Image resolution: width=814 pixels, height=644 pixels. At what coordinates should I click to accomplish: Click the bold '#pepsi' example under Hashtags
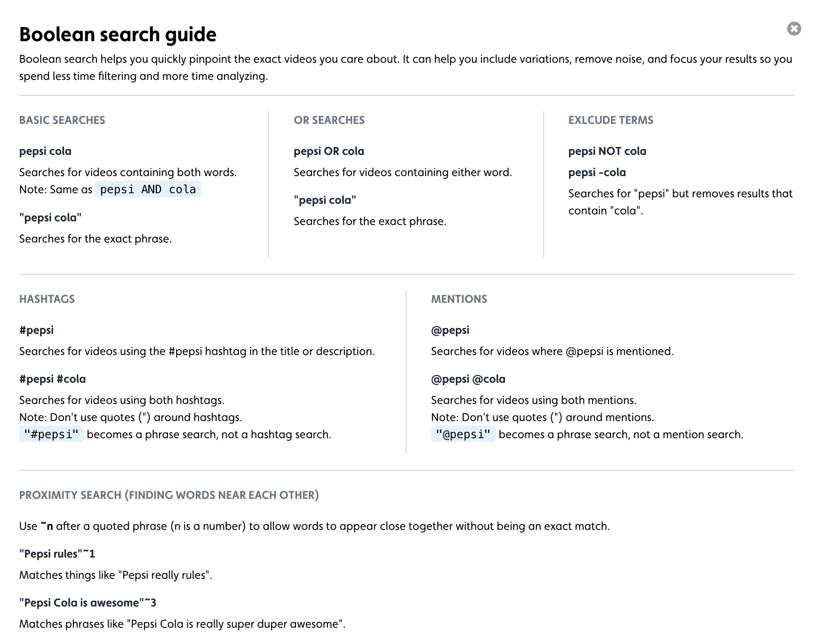pyautogui.click(x=36, y=330)
